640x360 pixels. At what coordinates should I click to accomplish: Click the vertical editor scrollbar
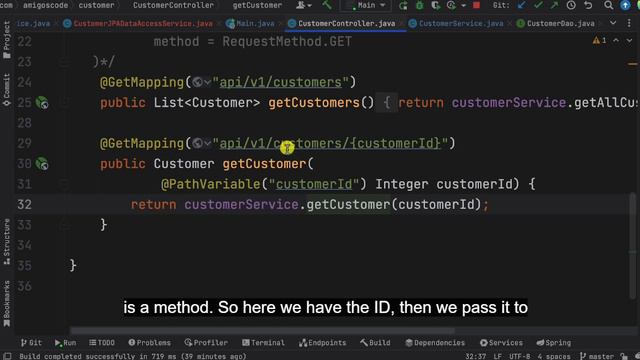click(x=632, y=246)
